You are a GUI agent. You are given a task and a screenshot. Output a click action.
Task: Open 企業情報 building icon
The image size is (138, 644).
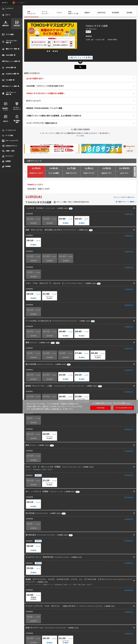3,161
